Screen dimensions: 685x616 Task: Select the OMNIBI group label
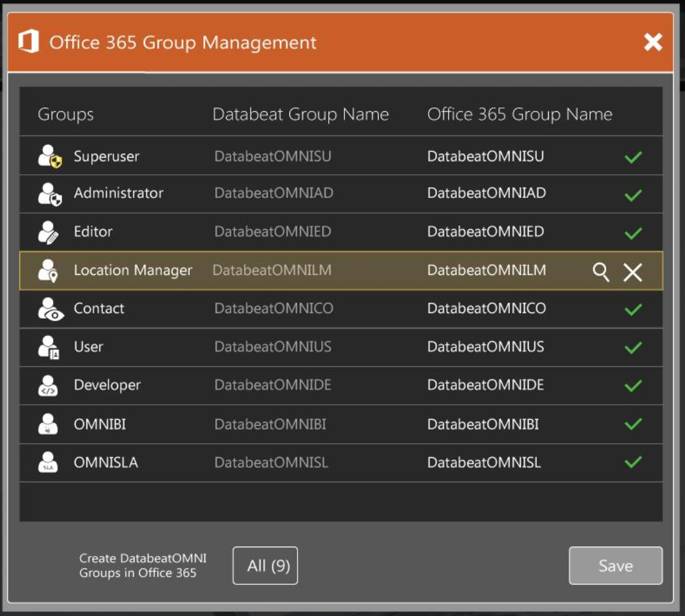click(x=99, y=424)
